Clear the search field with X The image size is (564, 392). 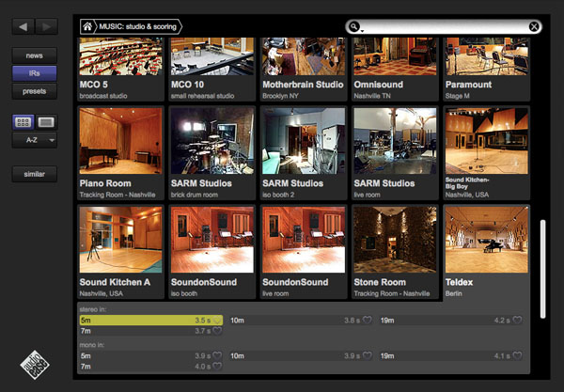pos(534,26)
